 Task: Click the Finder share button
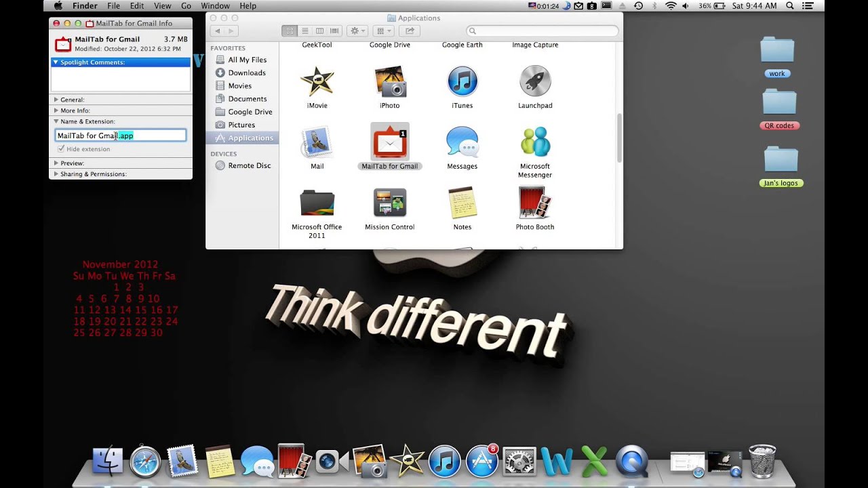[x=410, y=31]
